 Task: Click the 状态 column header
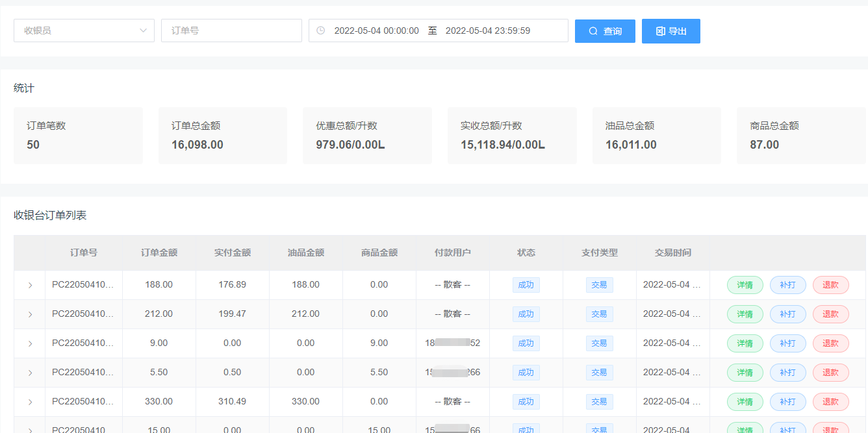tap(526, 253)
